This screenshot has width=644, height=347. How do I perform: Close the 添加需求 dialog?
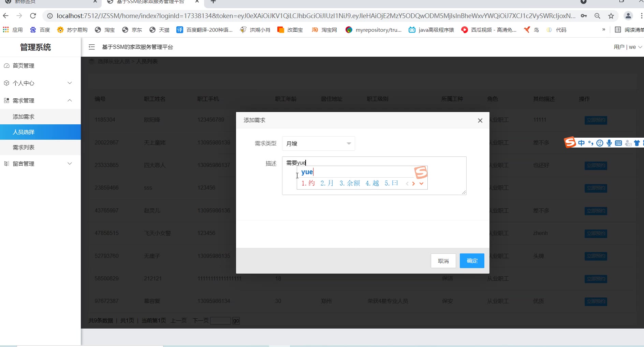coord(480,120)
